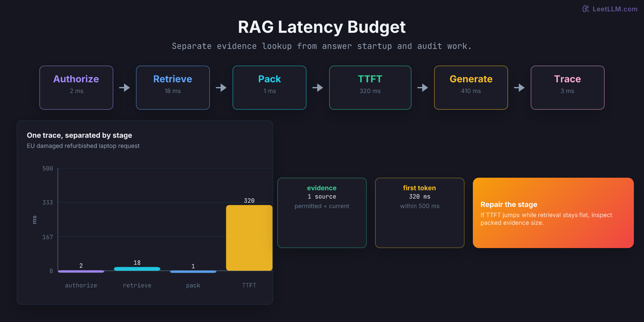Click the 'If TTFT jumps' advice text
644x322 pixels.
coord(546,219)
